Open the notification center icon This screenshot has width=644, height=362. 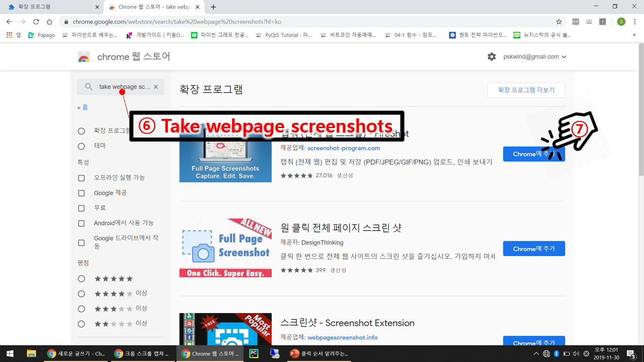click(631, 354)
